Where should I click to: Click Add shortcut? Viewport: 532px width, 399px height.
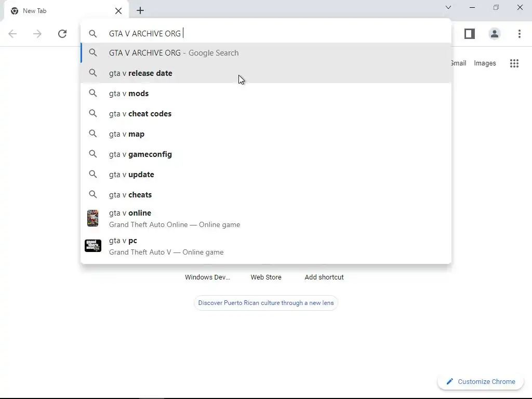[324, 277]
